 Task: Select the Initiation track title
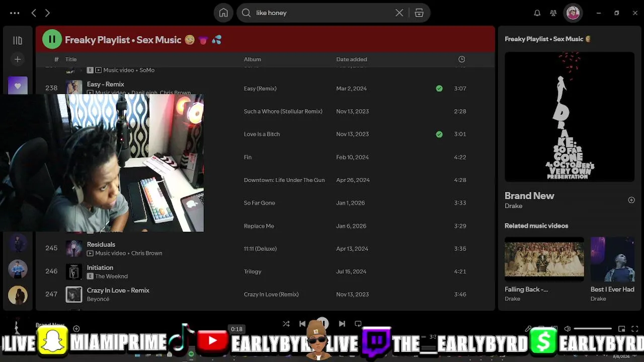[100, 267]
